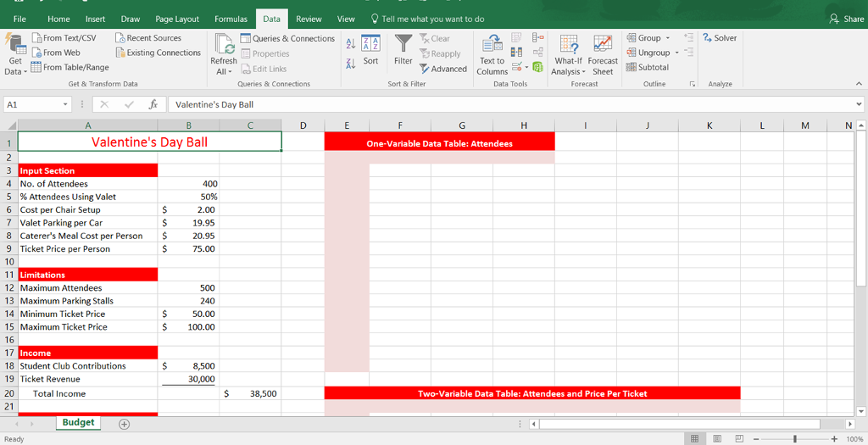
Task: Switch to Page Layout view in status bar
Action: coord(717,438)
